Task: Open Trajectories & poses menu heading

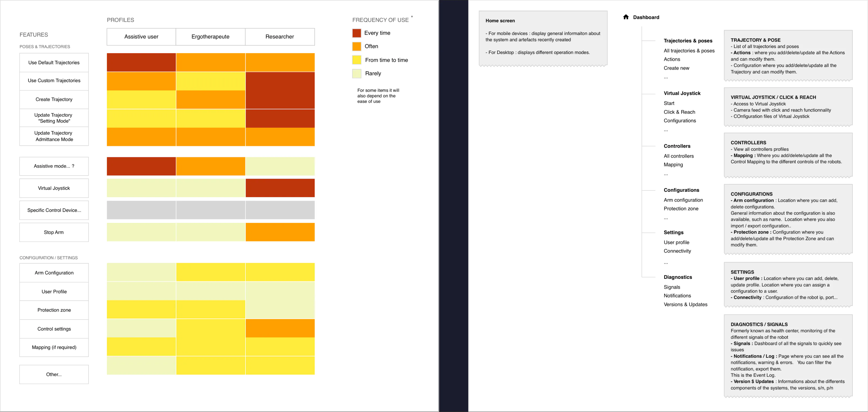Action: [688, 41]
